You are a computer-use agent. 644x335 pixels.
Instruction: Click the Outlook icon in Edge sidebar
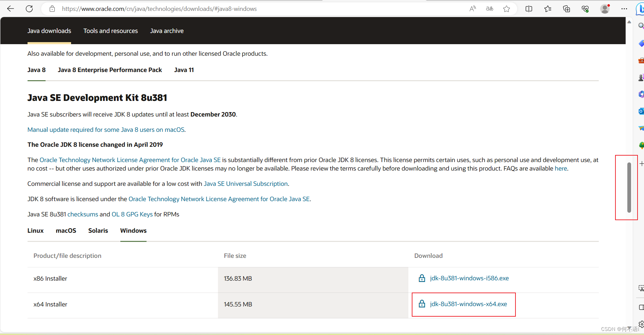(641, 111)
